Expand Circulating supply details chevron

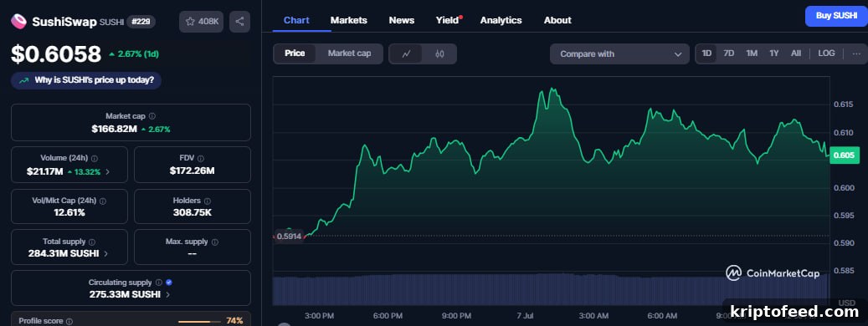167,294
